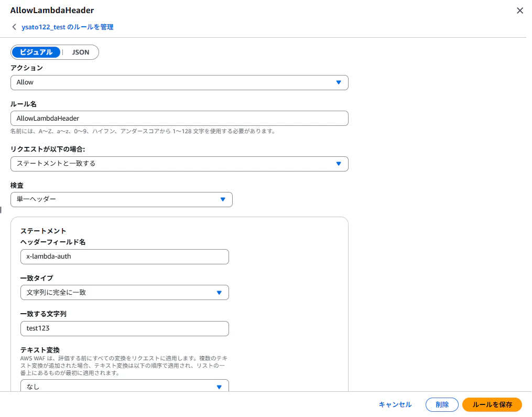Click the ステートメント section heading
This screenshot has width=532, height=417.
pos(43,231)
